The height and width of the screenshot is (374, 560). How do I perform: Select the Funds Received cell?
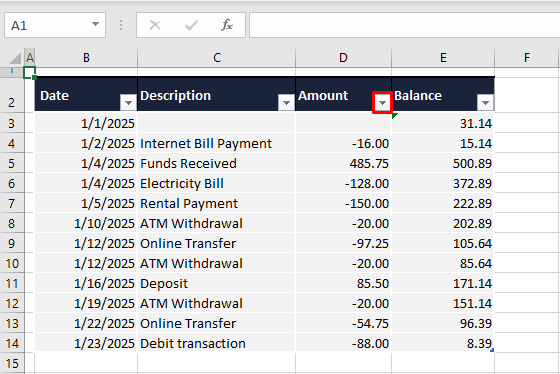point(216,163)
